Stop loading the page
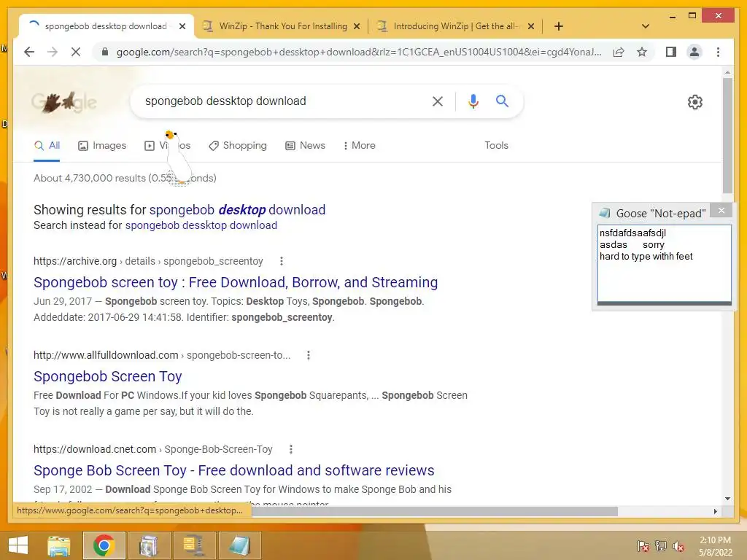The image size is (747, 560). click(76, 52)
